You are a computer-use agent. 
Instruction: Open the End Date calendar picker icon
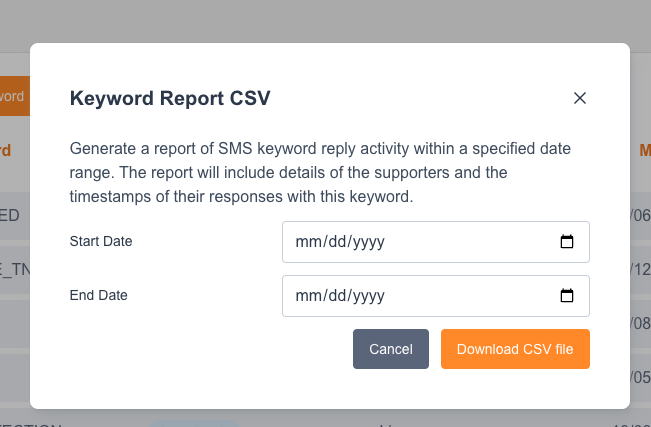pyautogui.click(x=566, y=296)
